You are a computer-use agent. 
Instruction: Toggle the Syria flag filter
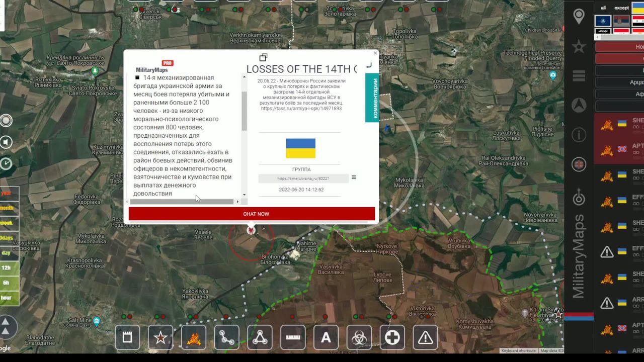(x=637, y=21)
